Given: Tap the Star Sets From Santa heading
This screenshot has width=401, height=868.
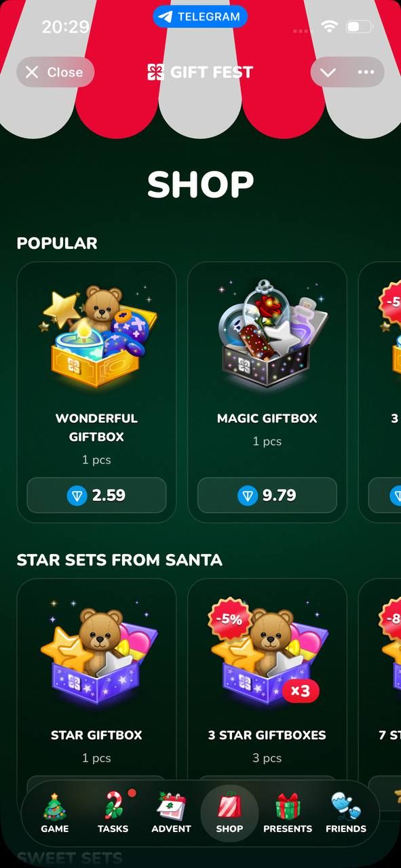Looking at the screenshot, I should click(119, 559).
